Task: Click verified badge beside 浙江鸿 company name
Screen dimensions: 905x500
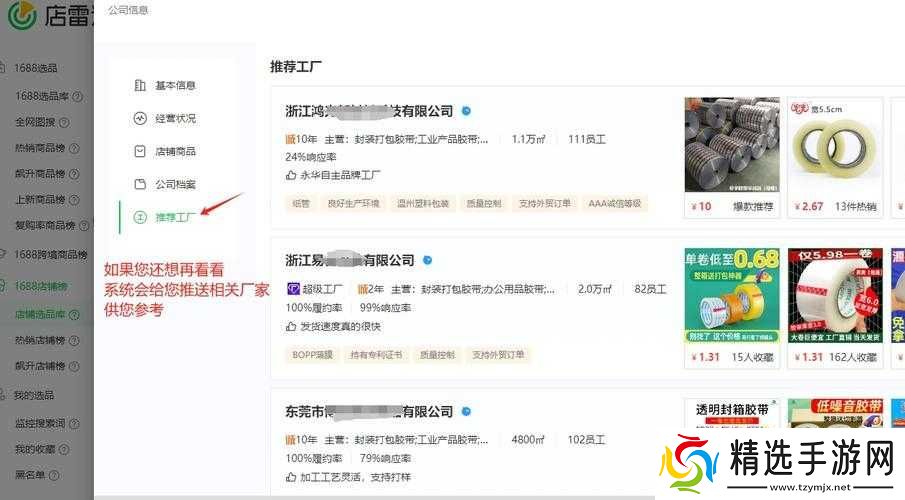Action: coord(466,111)
